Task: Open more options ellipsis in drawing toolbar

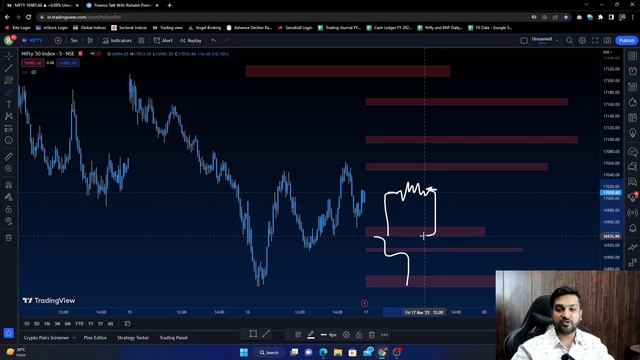Action: click(384, 335)
